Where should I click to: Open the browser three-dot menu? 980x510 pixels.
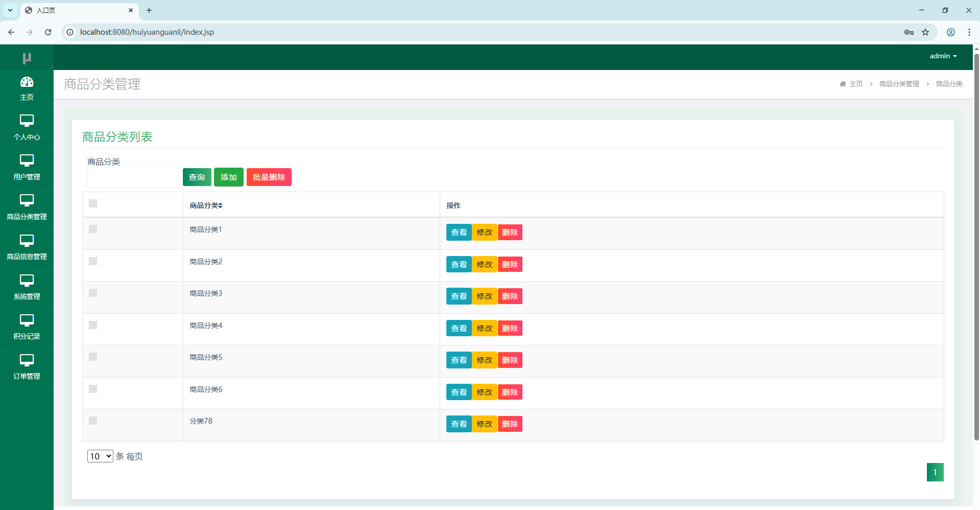[969, 32]
